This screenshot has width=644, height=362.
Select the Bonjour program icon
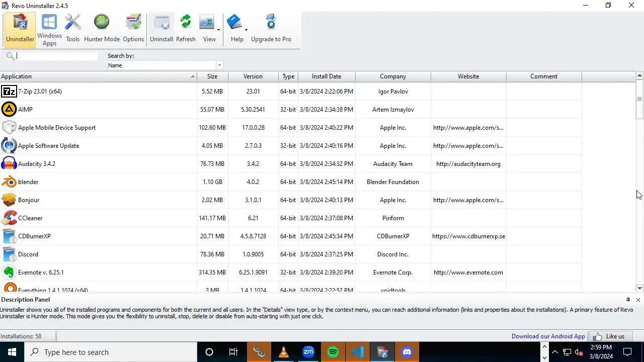pos(9,200)
